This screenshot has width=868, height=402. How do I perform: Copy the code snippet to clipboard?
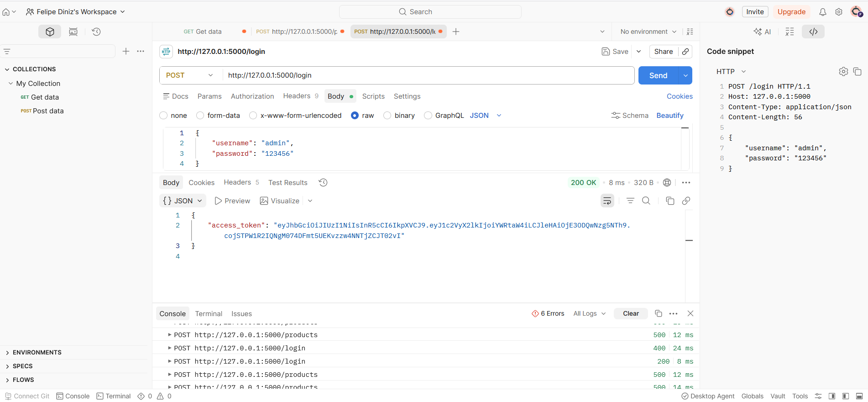(857, 71)
